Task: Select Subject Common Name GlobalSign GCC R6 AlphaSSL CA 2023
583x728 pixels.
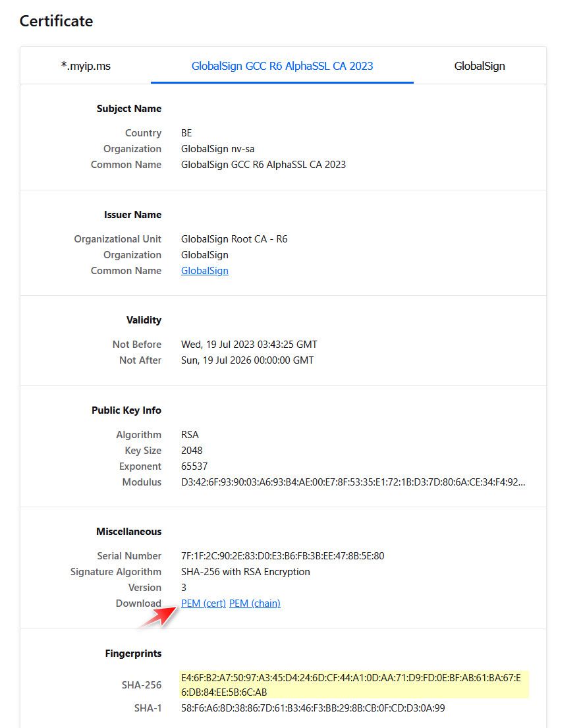Action: point(264,164)
